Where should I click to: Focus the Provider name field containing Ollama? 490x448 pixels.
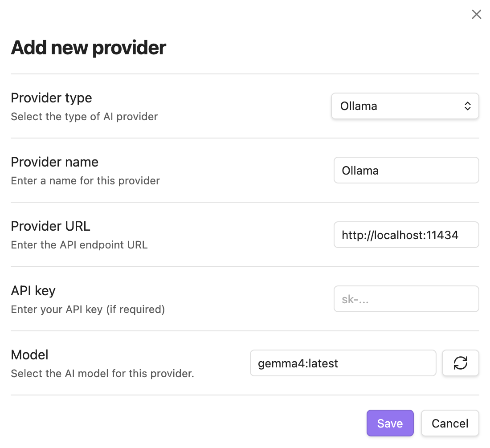[406, 170]
